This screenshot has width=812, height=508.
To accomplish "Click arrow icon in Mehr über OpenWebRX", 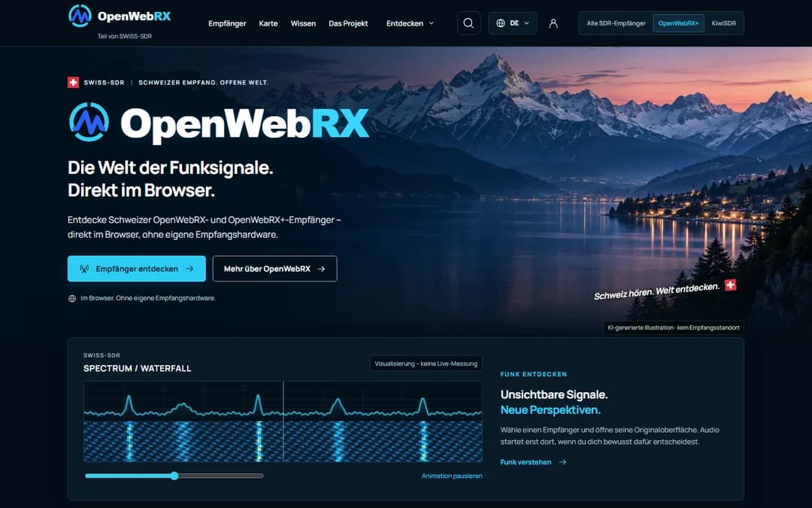I will click(x=321, y=269).
